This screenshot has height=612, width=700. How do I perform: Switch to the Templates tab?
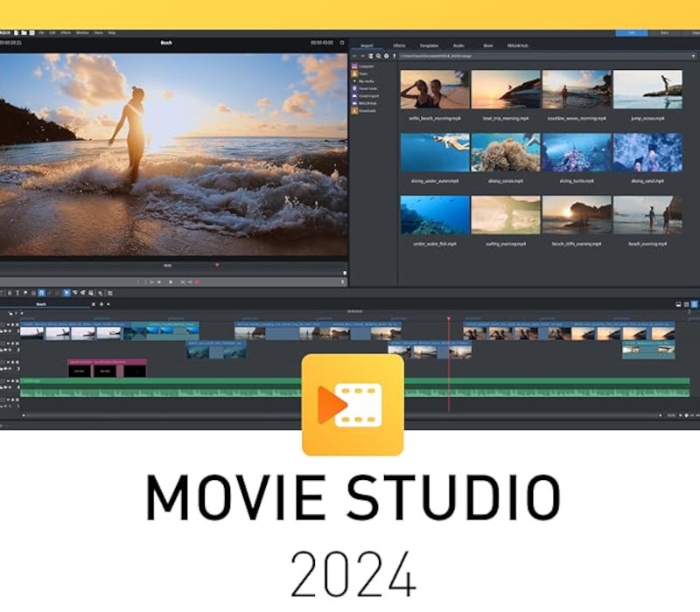point(429,44)
